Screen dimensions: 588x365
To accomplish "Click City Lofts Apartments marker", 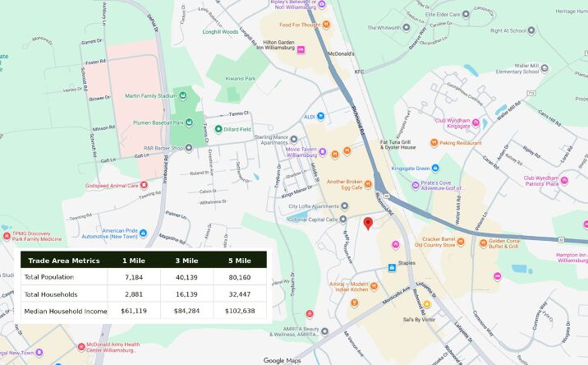I will (344, 206).
